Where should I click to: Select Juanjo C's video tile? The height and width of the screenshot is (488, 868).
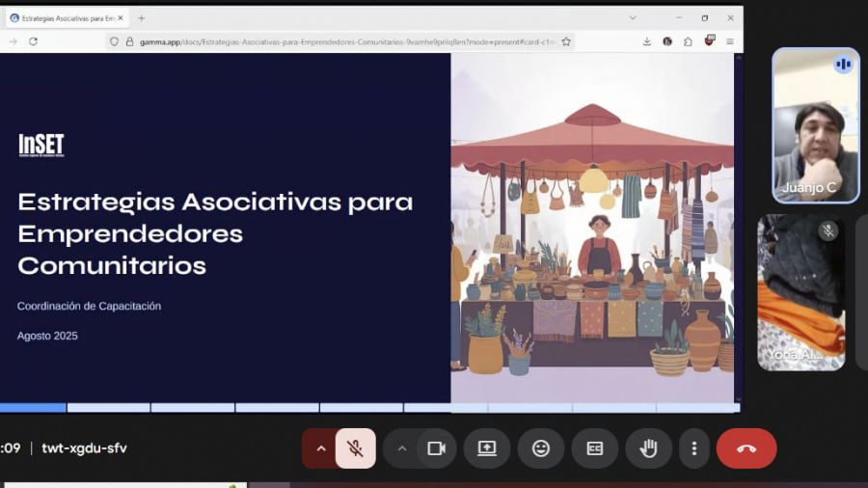tap(815, 125)
